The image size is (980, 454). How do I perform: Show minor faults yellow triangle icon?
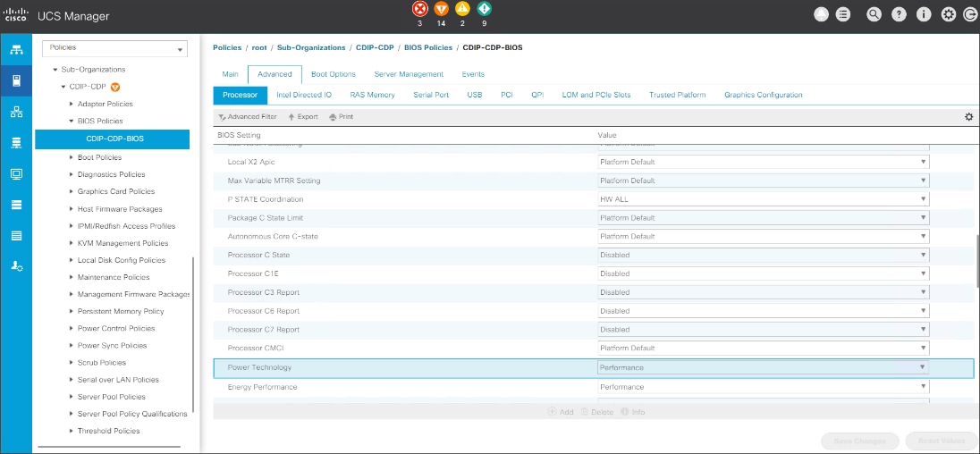click(462, 9)
